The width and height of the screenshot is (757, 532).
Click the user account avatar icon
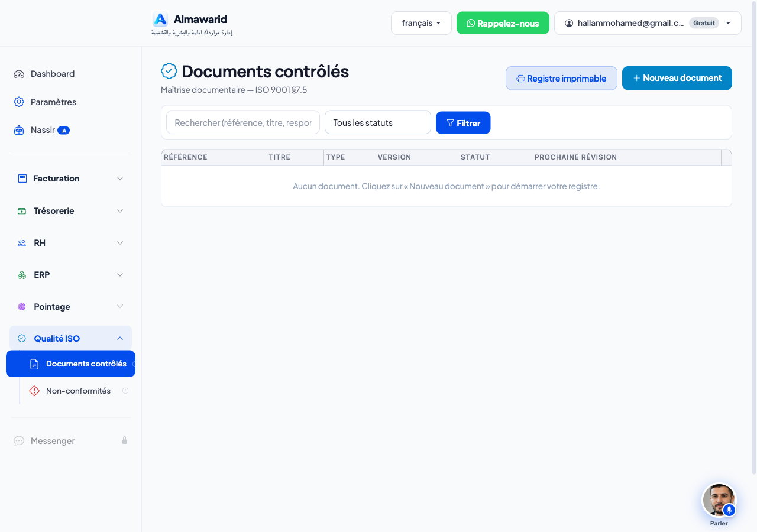[x=570, y=23]
